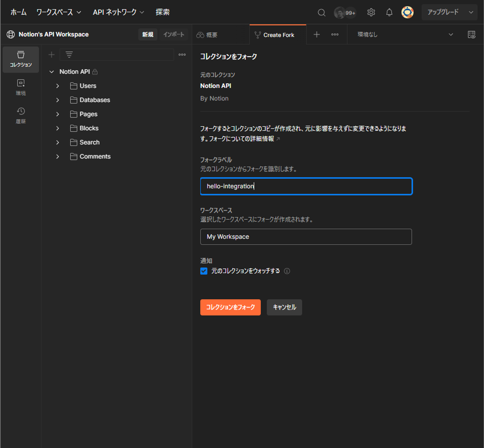
Task: Open the collection filter icon
Action: [x=69, y=54]
